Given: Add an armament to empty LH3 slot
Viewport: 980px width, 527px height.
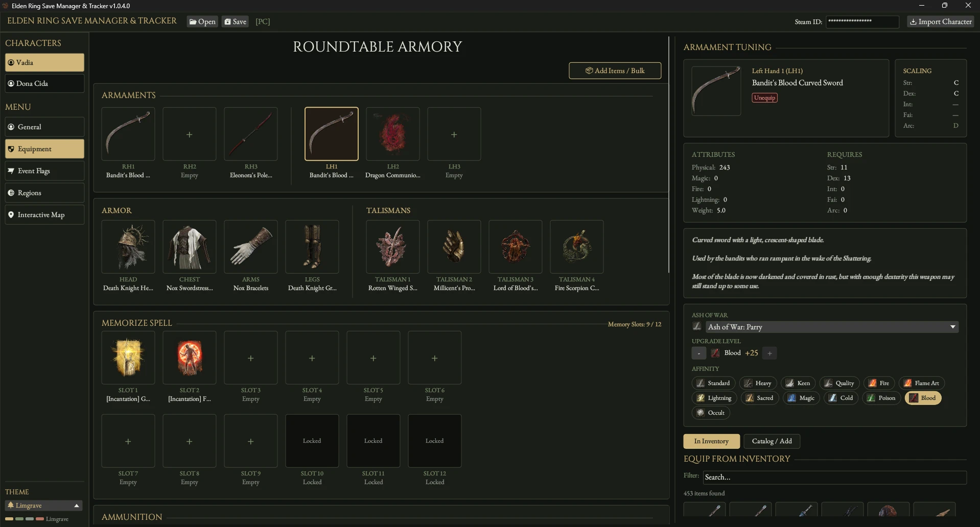Looking at the screenshot, I should coord(454,134).
